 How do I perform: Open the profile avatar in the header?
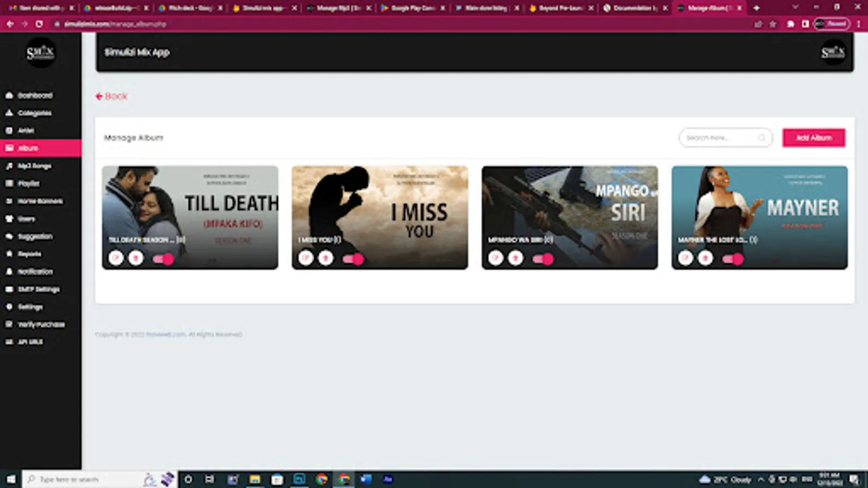pyautogui.click(x=833, y=53)
